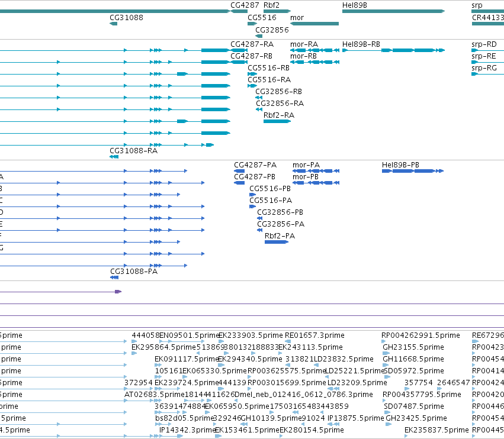Click EST label GH23155.5prime
The image size is (504, 439).
[x=413, y=347]
